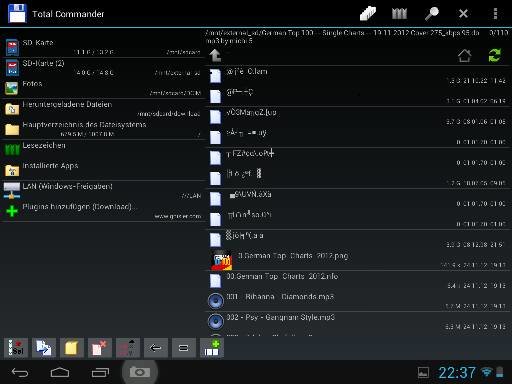Viewport: 512px width, 384px height.
Task: Select file 00.German Top Charts 2012.png
Action: point(358,260)
